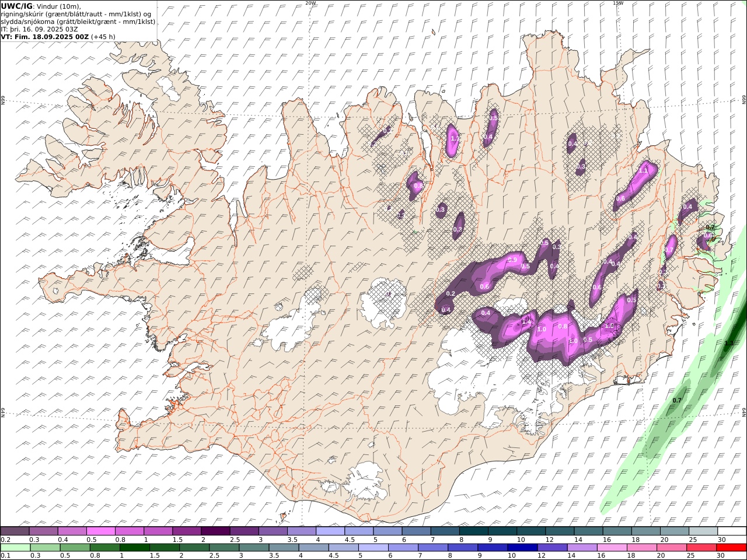The image size is (747, 560).
Task: Click the valid time 'VT: Fim. 18.09.2025 00Z'
Action: (x=45, y=37)
